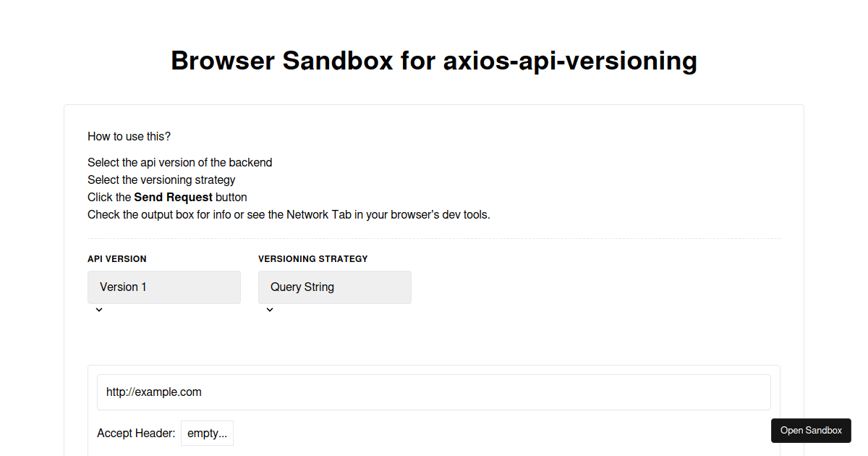This screenshot has height=456, width=868.
Task: Click the URL field containing http://example.com
Action: click(434, 392)
